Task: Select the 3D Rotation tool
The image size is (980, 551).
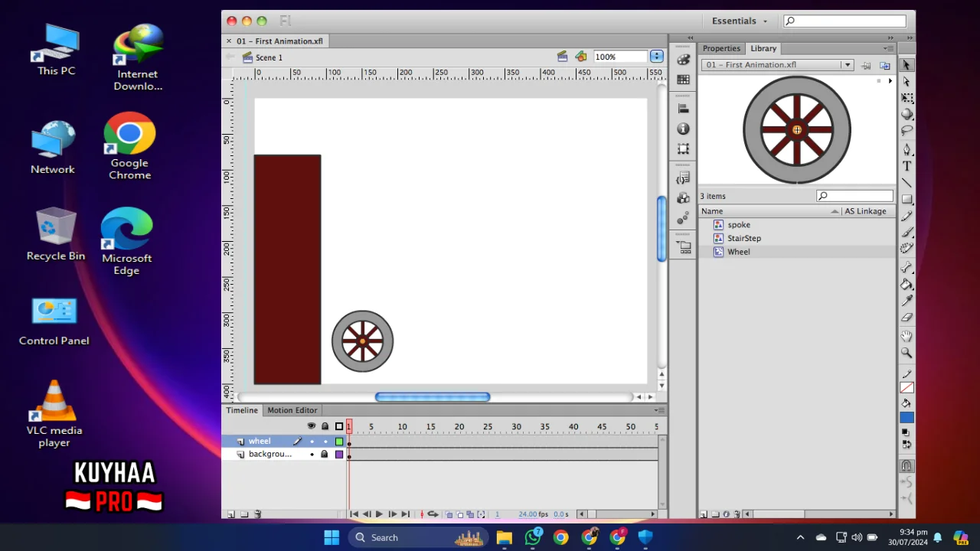Action: tap(906, 115)
